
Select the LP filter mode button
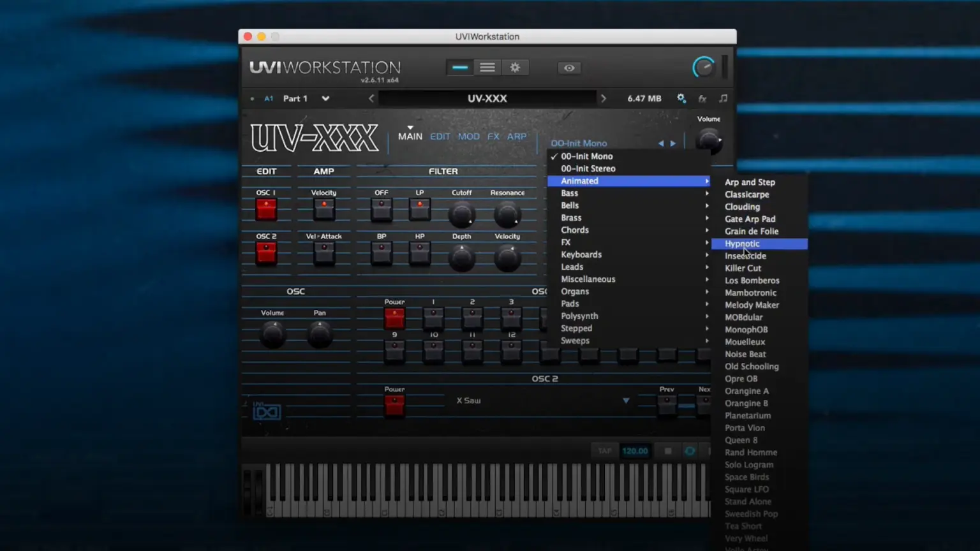(420, 209)
